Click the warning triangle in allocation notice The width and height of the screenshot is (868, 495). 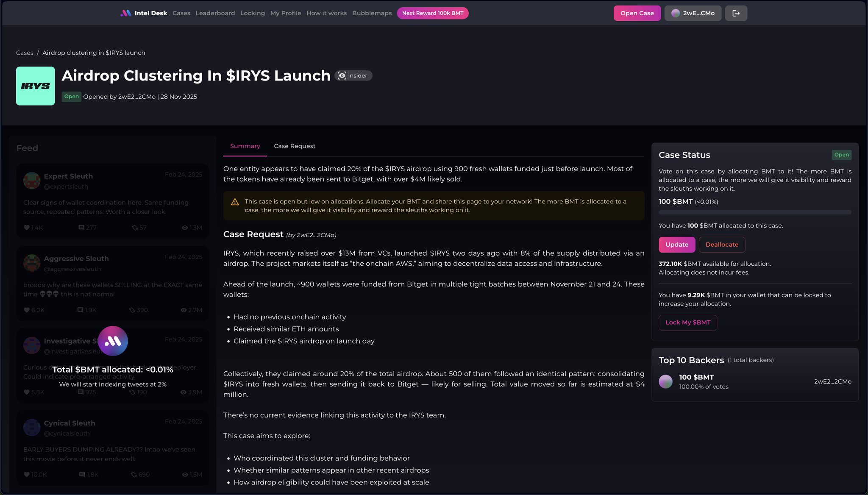coord(235,202)
